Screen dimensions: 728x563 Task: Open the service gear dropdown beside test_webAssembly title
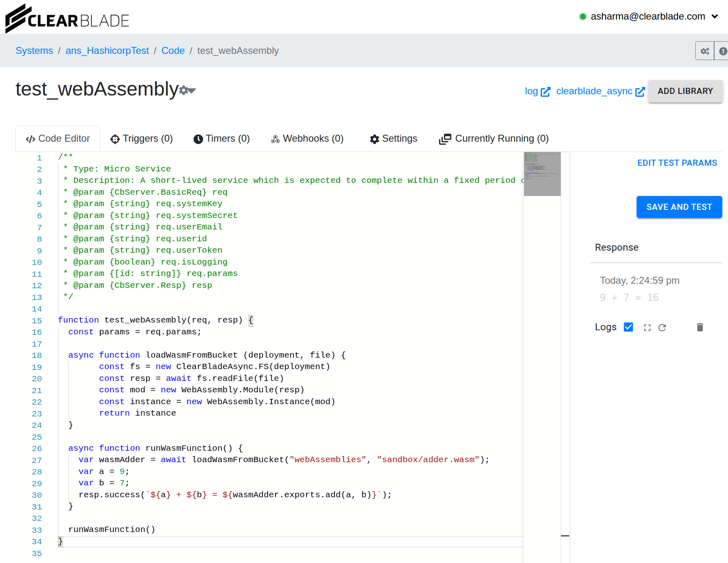188,90
